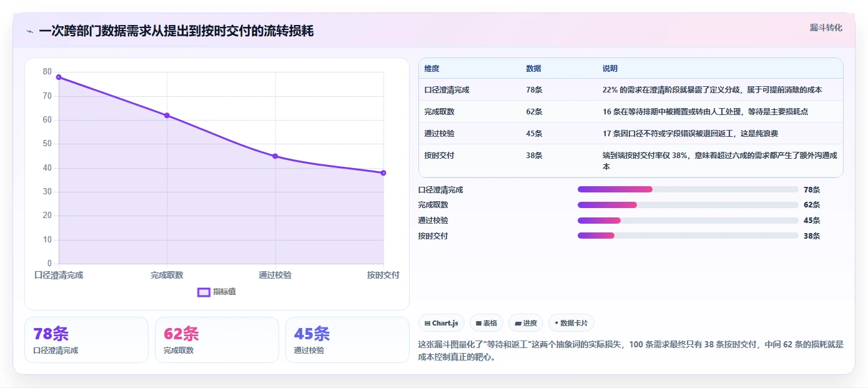Screen dimensions: 868x388
Task: Toggle the 指标值 legend swatch
Action: [x=204, y=292]
